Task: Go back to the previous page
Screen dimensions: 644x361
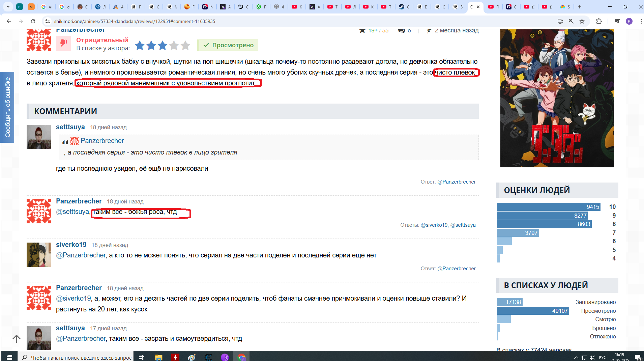Action: tap(9, 21)
